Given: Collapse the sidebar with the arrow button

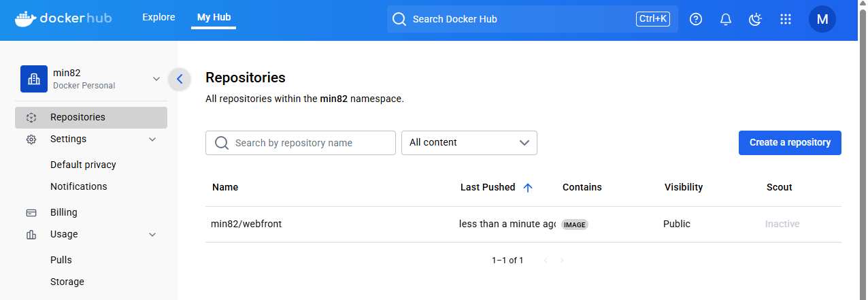Looking at the screenshot, I should pos(180,79).
